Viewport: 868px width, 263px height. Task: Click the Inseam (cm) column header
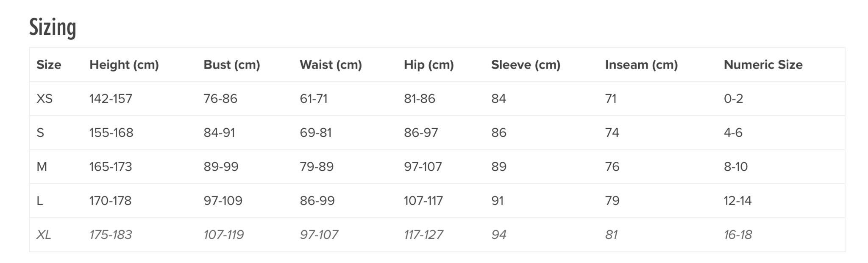click(x=642, y=65)
